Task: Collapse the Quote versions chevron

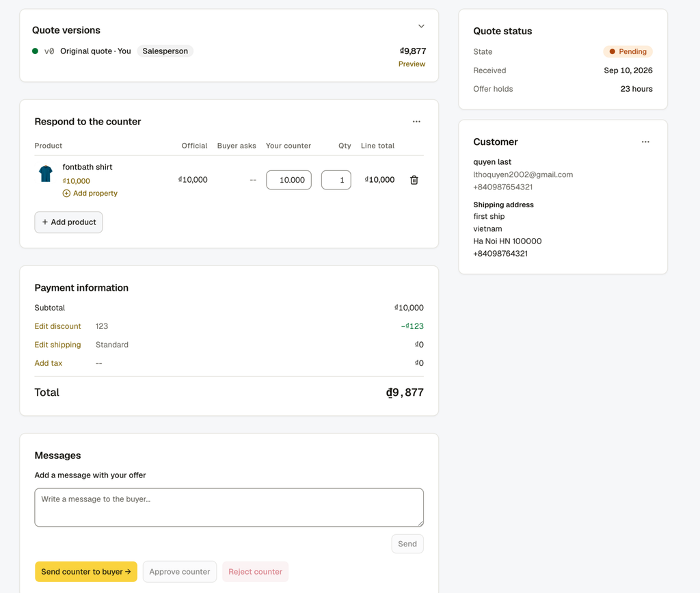Action: click(x=421, y=27)
